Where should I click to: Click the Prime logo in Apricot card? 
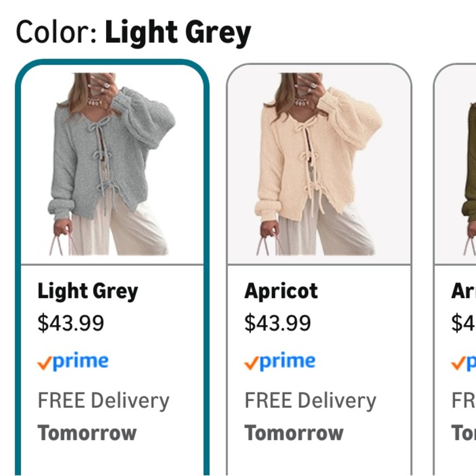[x=280, y=361]
